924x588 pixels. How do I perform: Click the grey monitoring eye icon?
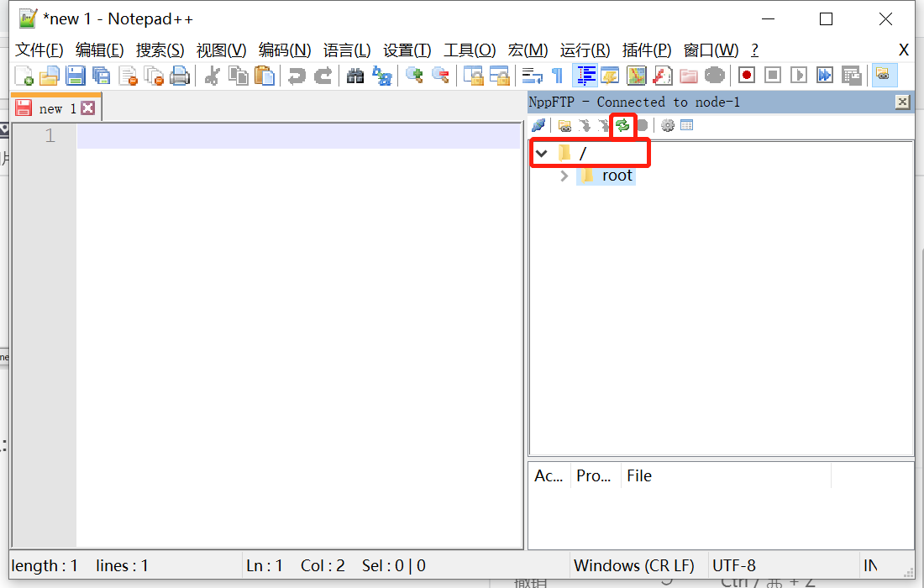coord(714,76)
